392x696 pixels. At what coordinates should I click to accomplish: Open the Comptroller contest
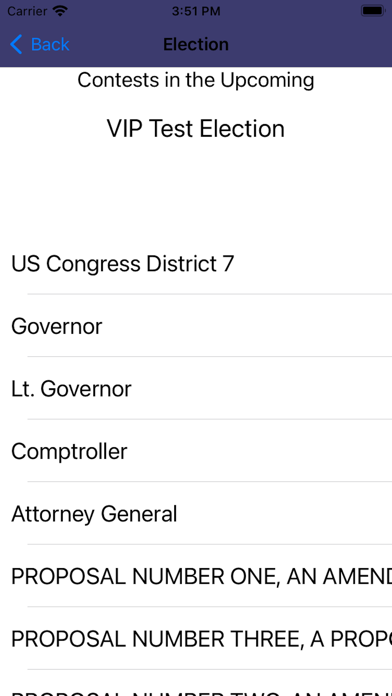click(196, 451)
